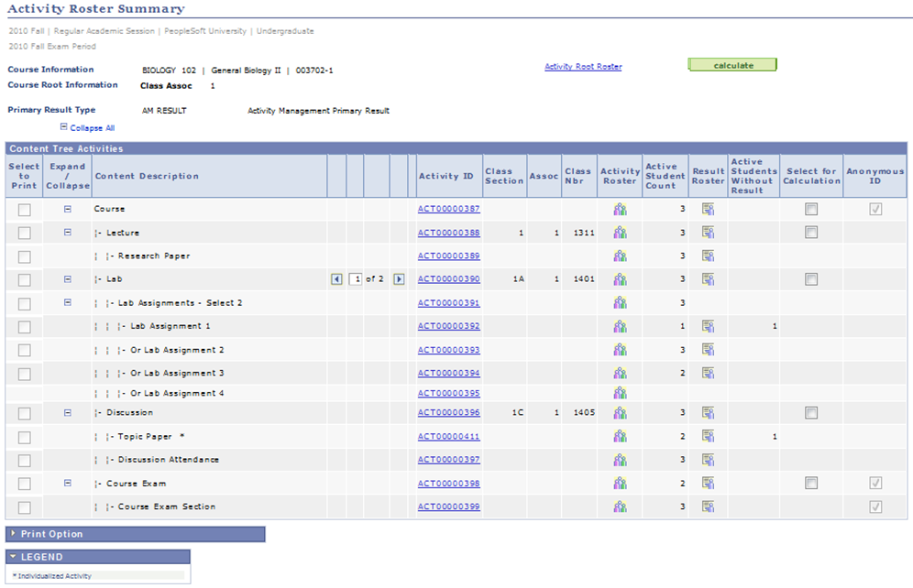Go to previous Lab section arrow
This screenshot has width=913, height=588.
point(336,279)
